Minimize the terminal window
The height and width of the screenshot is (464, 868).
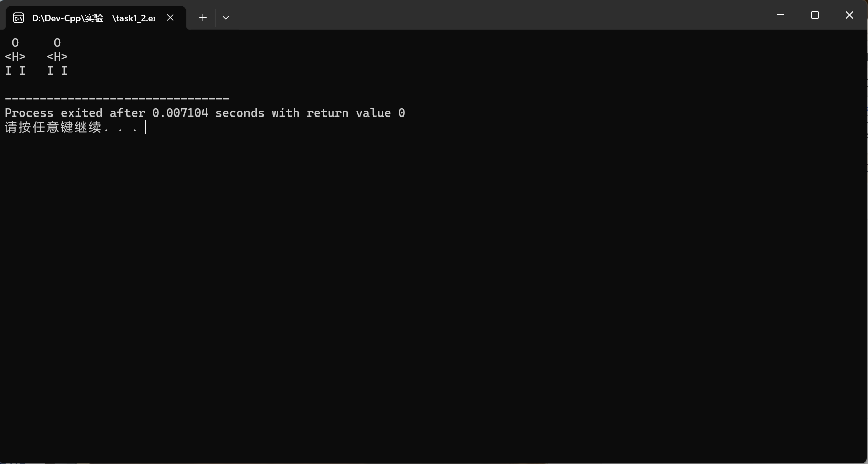tap(780, 15)
